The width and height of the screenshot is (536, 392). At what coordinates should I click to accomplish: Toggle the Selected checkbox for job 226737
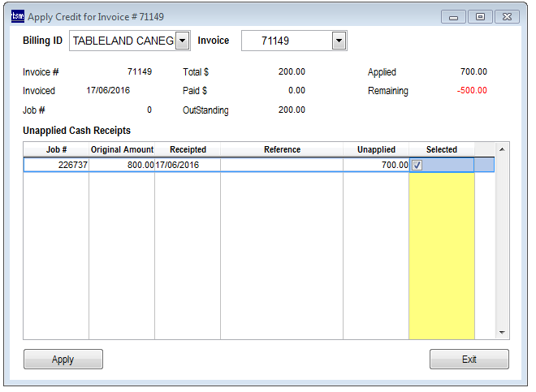pyautogui.click(x=417, y=165)
